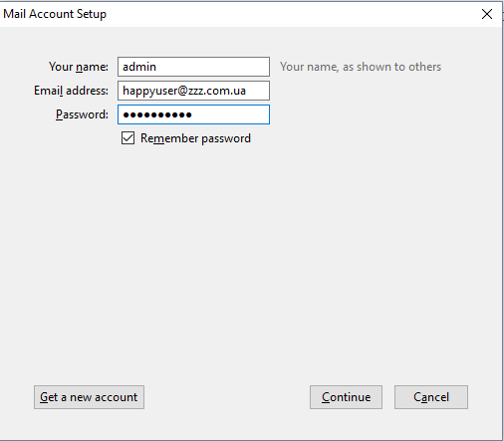Click the "Your name:" field label

click(x=79, y=67)
